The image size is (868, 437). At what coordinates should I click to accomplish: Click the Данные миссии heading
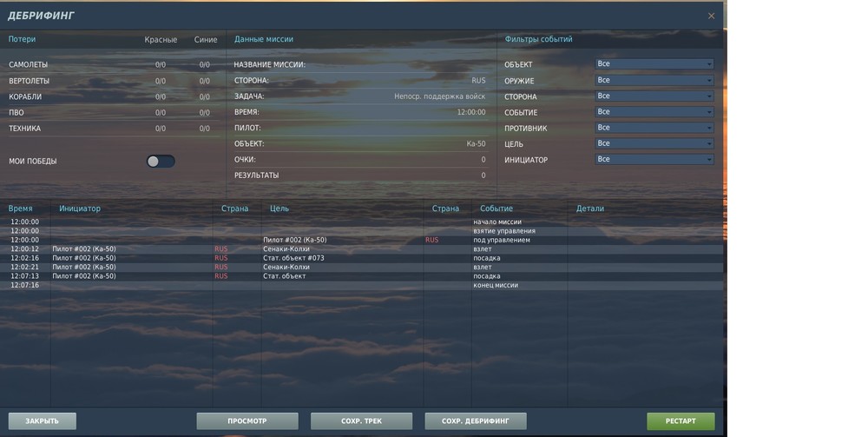point(264,39)
